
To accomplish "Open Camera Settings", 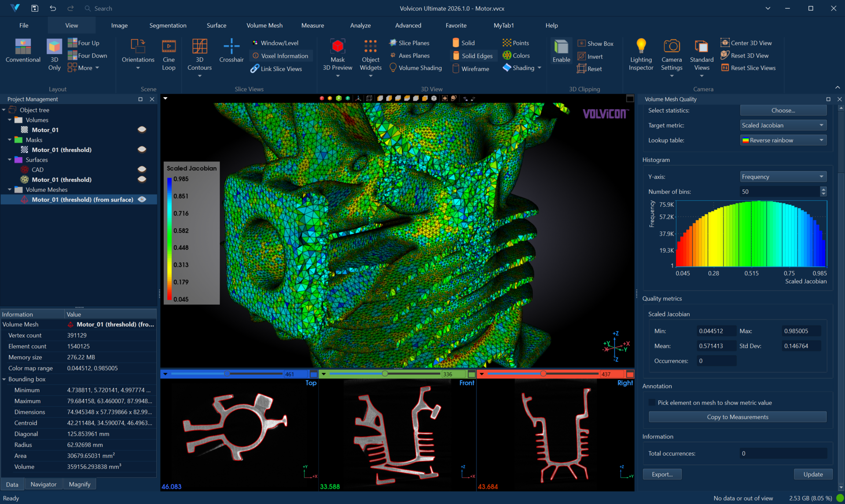I will (x=671, y=47).
